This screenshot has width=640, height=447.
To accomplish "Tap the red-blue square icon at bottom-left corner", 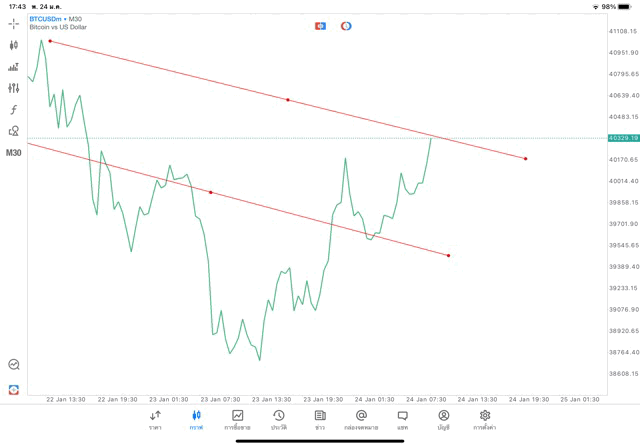I will pos(14,389).
